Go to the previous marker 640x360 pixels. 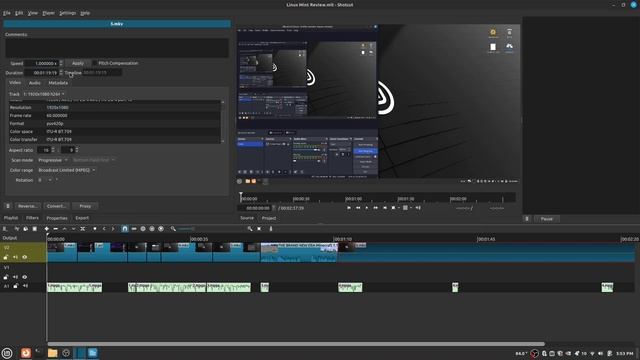click(104, 229)
